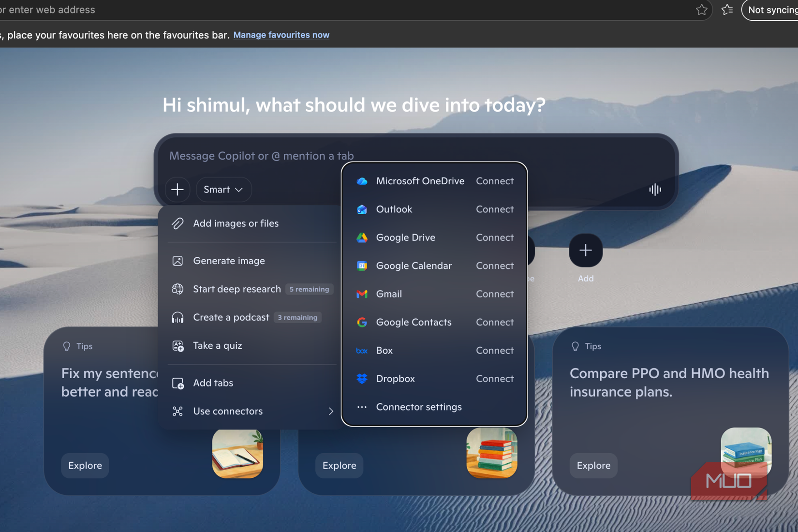Viewport: 798px width, 532px height.
Task: Connect Google Calendar
Action: [x=495, y=266]
